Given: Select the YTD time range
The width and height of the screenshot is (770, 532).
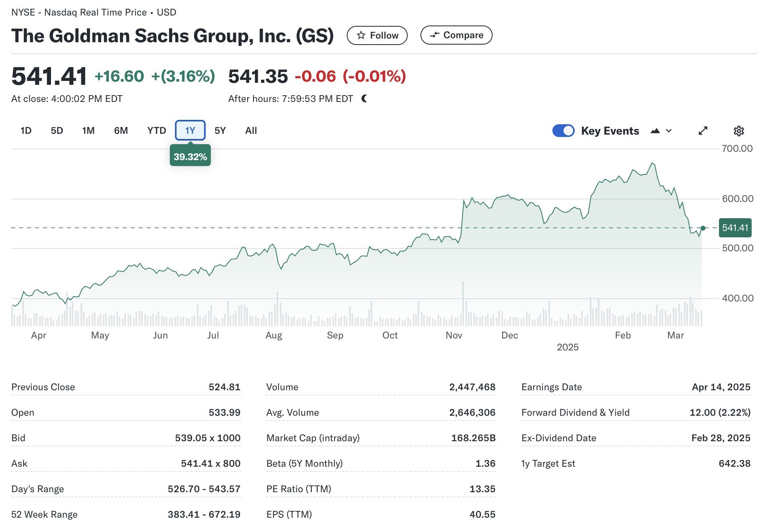Looking at the screenshot, I should 156,131.
